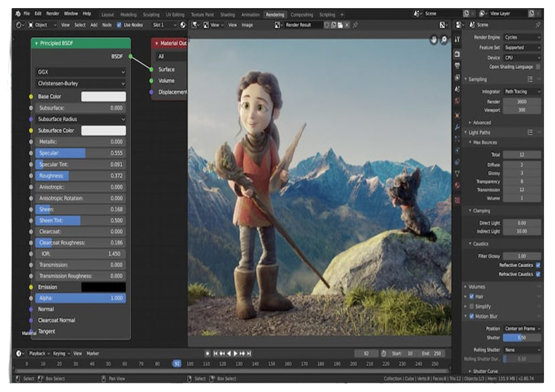Image resolution: width=555 pixels, height=392 pixels.
Task: Create new scene with icon beside Scene field
Action: tap(466, 13)
